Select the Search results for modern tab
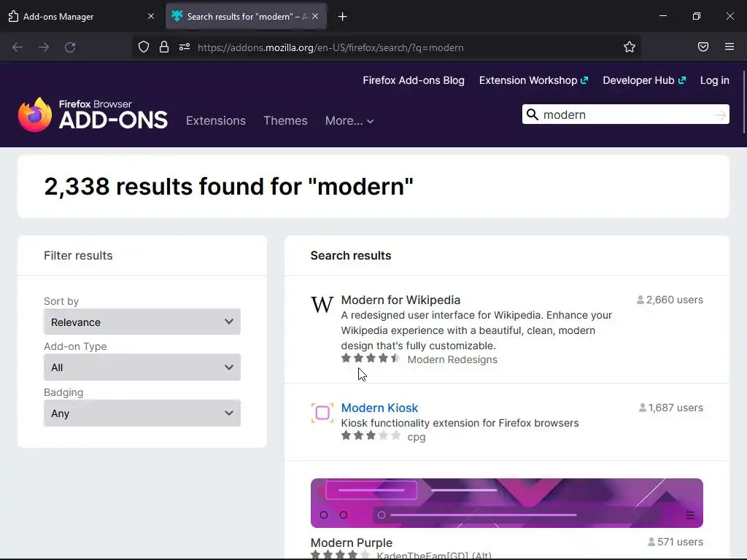 pos(246,17)
